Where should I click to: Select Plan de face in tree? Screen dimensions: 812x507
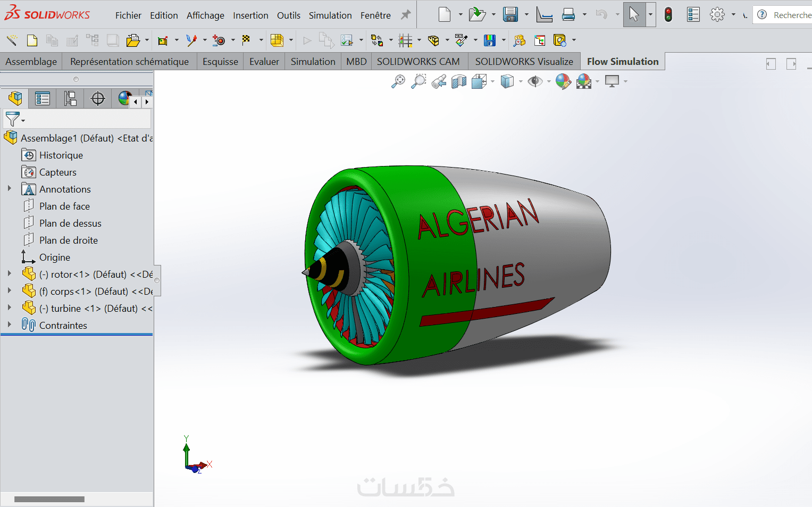pos(64,206)
